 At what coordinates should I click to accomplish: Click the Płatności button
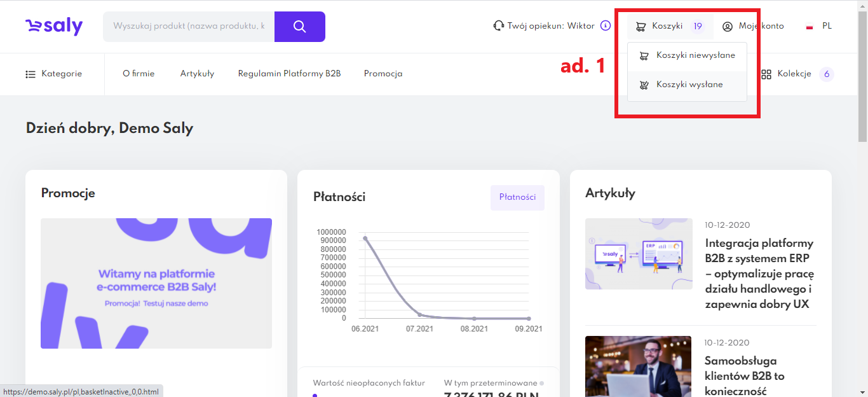(x=517, y=197)
